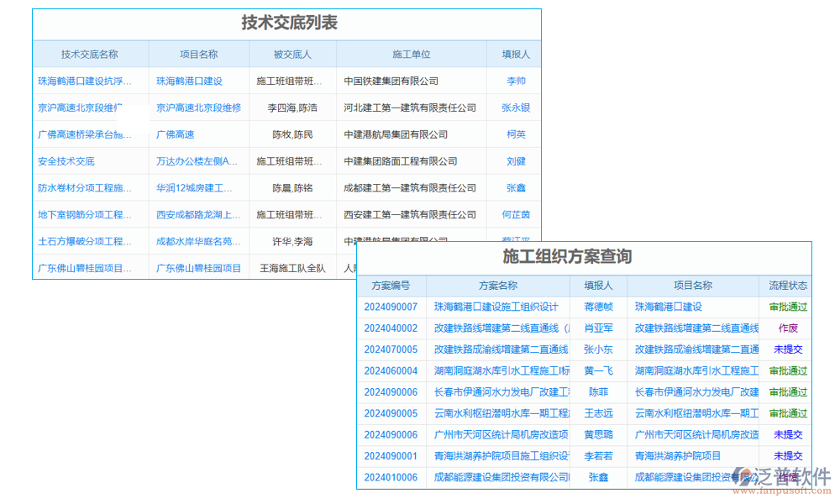Click the 作废 status for plan 2024040002
The image size is (840, 504).
pos(786,328)
